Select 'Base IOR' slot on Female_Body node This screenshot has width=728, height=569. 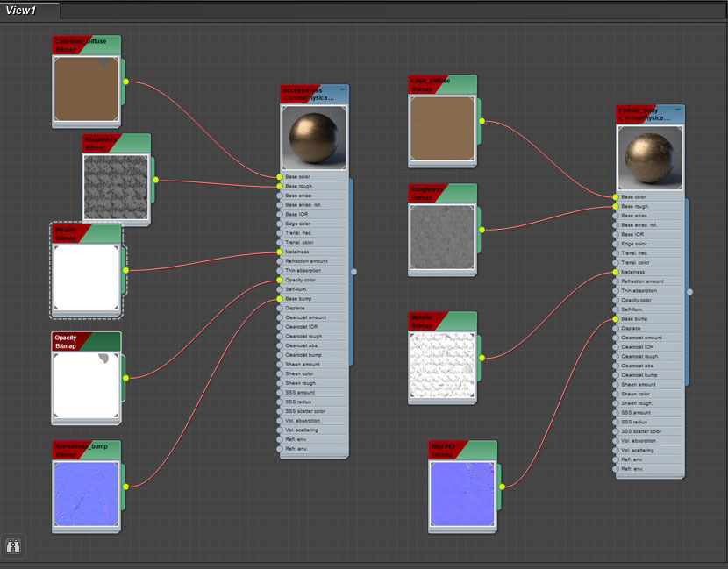(650, 234)
